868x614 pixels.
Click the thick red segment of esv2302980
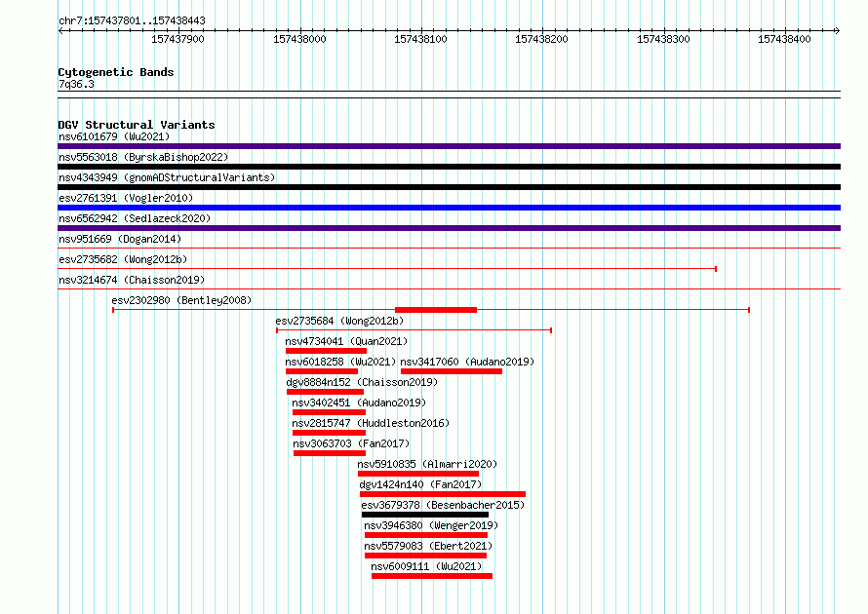pos(436,310)
